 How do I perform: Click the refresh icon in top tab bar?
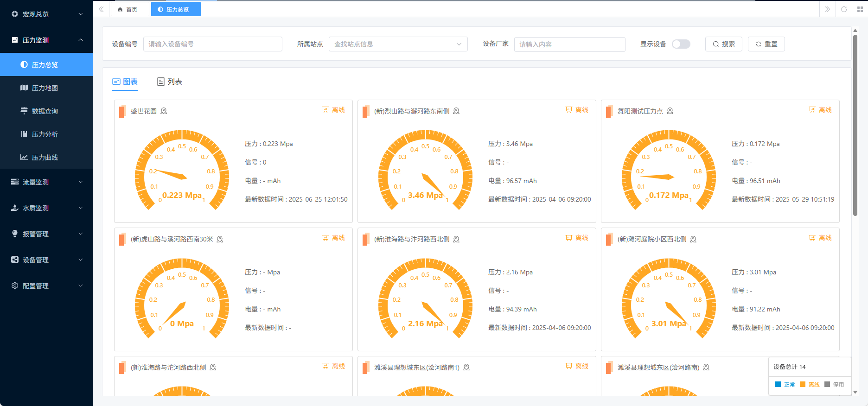(844, 9)
